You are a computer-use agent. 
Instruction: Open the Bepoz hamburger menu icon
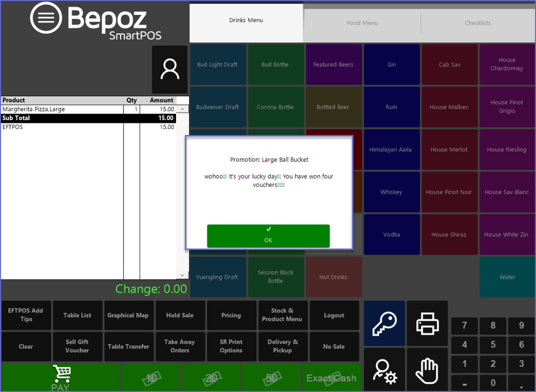[x=46, y=17]
